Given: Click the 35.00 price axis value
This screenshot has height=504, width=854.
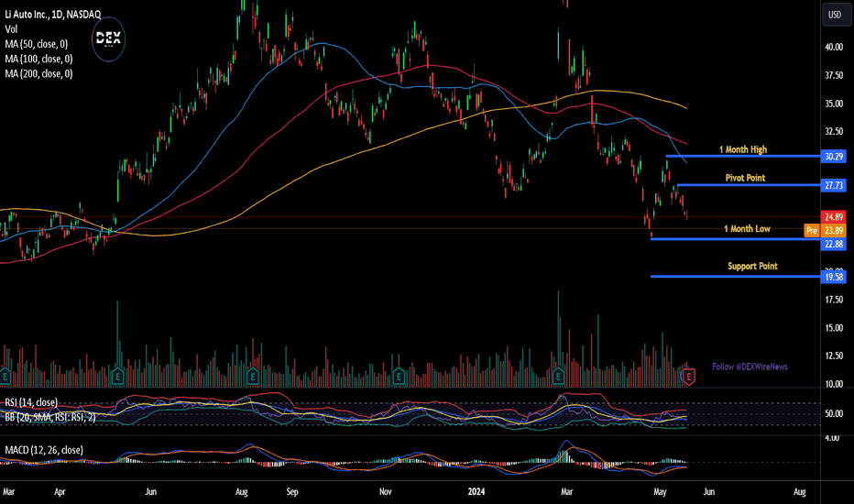Looking at the screenshot, I should [x=834, y=104].
